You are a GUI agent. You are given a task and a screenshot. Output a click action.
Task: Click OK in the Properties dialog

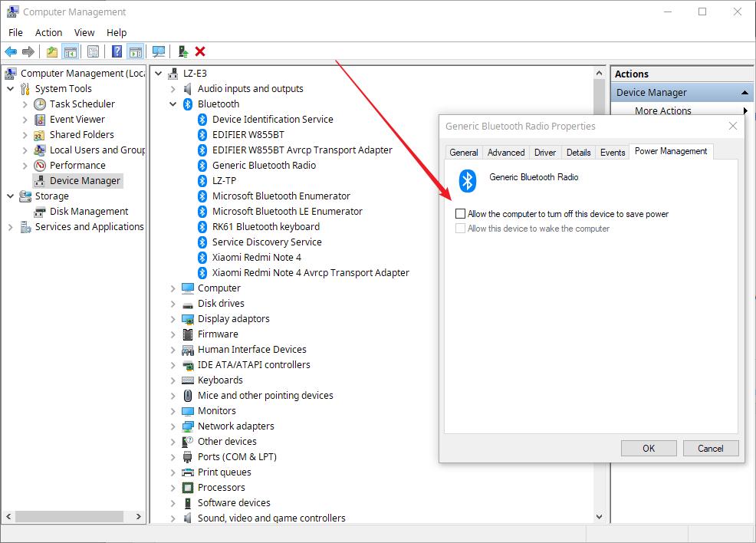(649, 449)
